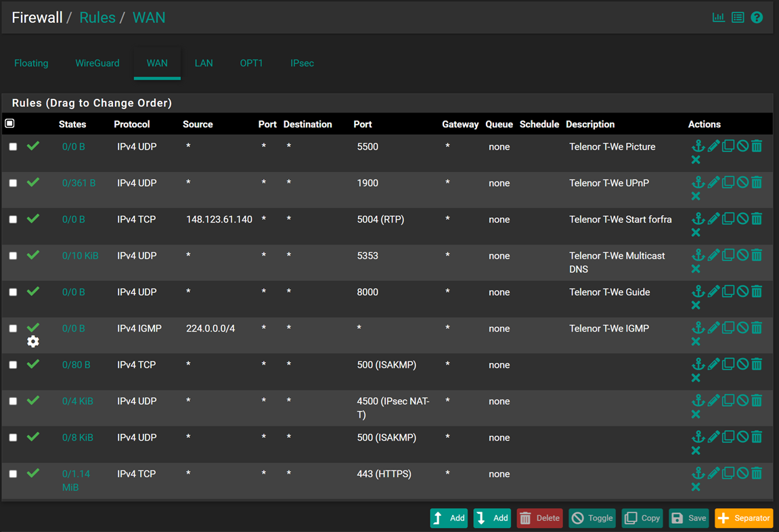779x532 pixels.
Task: Select checkbox for 5004 (RTP) rule
Action: coord(13,220)
